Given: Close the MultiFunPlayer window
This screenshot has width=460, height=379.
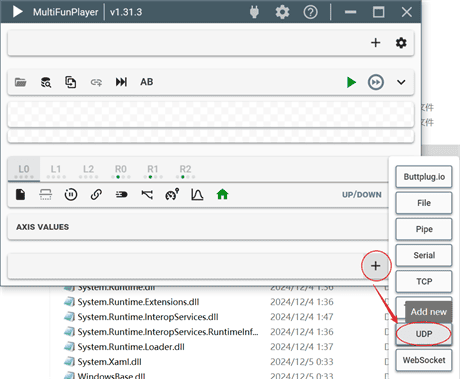Looking at the screenshot, I should click(407, 12).
